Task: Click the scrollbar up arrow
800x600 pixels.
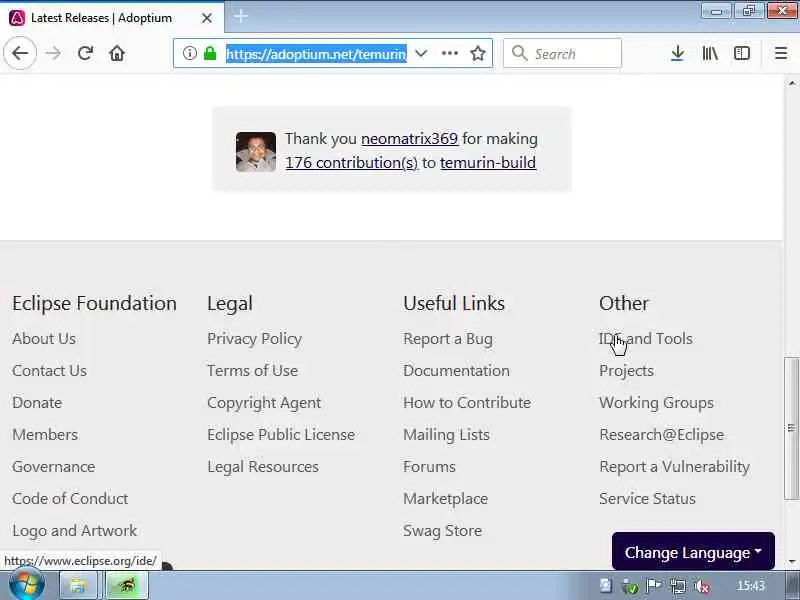Action: (791, 82)
